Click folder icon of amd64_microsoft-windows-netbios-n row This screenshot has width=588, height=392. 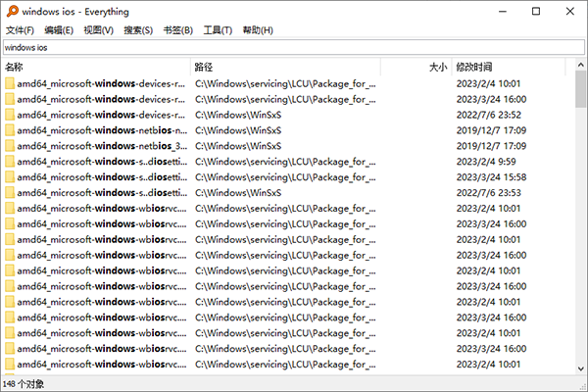pos(10,130)
